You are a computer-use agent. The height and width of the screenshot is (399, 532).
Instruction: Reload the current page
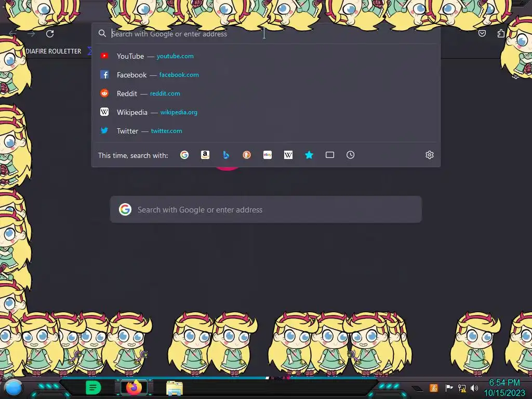pos(50,34)
